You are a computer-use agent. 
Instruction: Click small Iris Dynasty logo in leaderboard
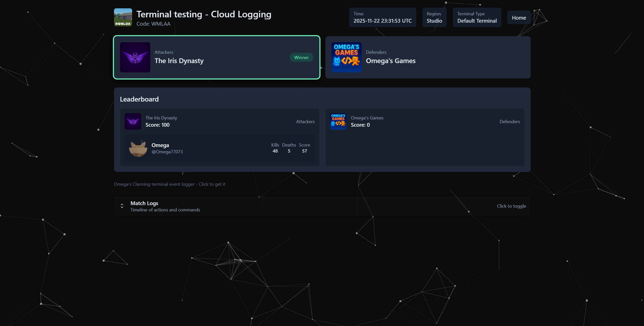click(133, 121)
